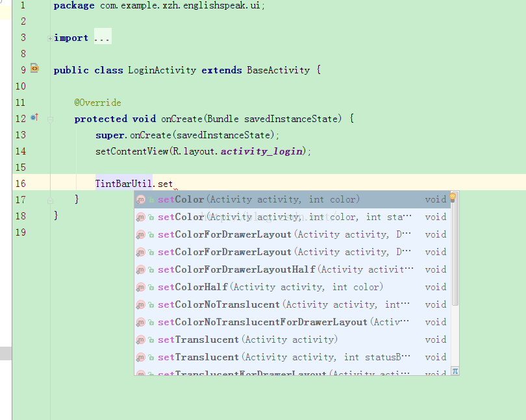Screen dimensions: 526x420
Task: Select setColor(Activity activity, int color) suggestion
Action: 292,199
